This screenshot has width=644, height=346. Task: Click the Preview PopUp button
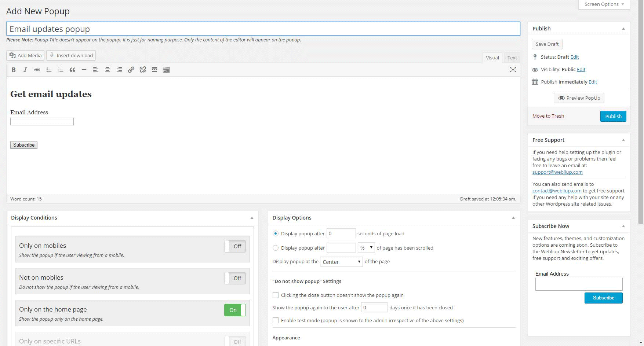579,98
